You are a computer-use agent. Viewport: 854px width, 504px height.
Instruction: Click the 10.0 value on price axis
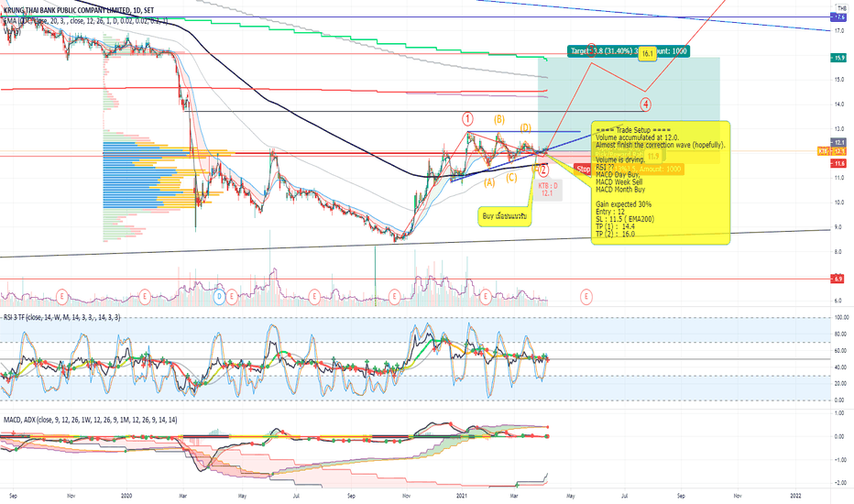(x=839, y=203)
